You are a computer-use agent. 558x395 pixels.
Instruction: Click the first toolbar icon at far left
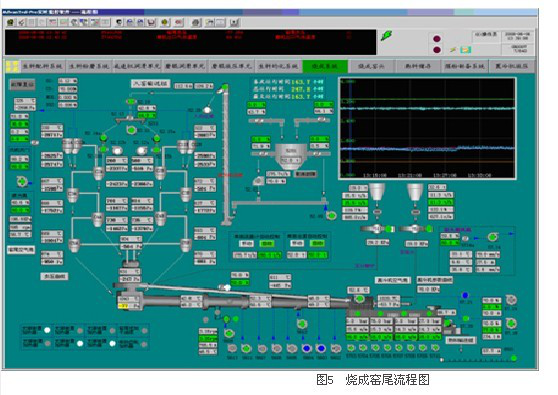click(x=10, y=22)
